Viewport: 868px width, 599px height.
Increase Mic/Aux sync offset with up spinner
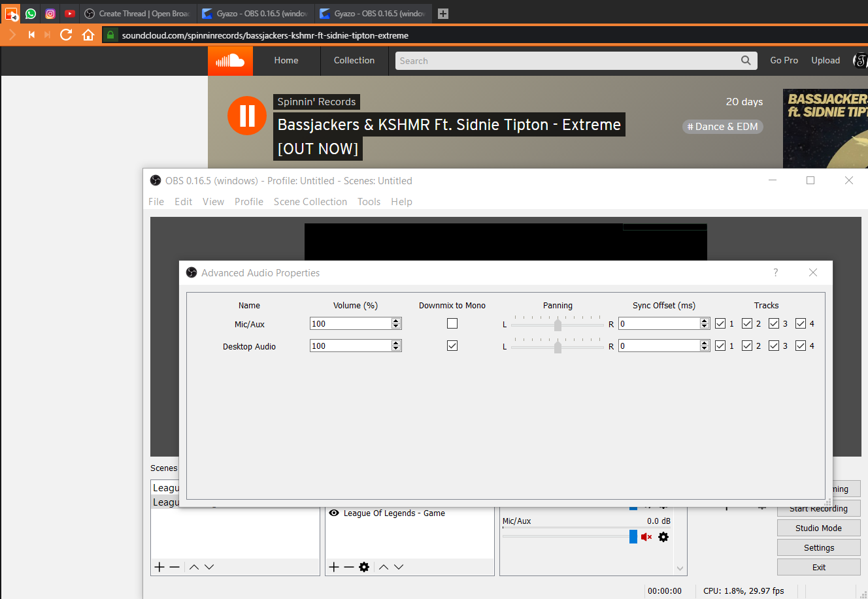tap(705, 321)
